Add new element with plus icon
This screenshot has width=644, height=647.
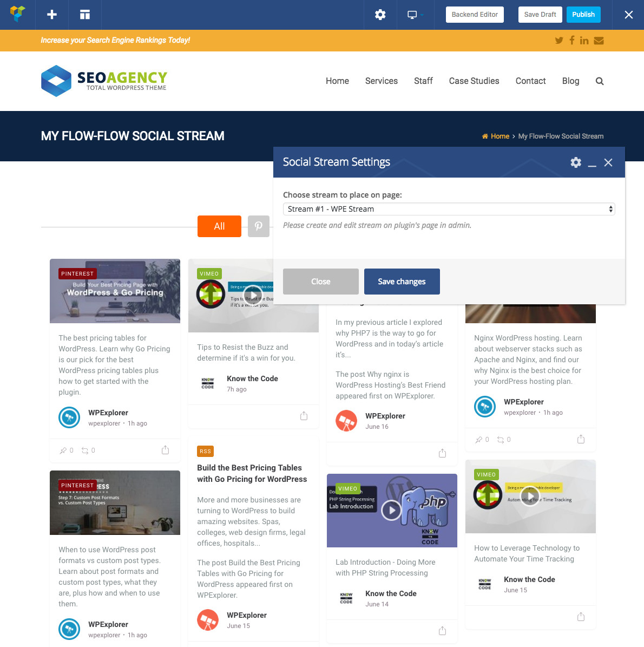(51, 15)
